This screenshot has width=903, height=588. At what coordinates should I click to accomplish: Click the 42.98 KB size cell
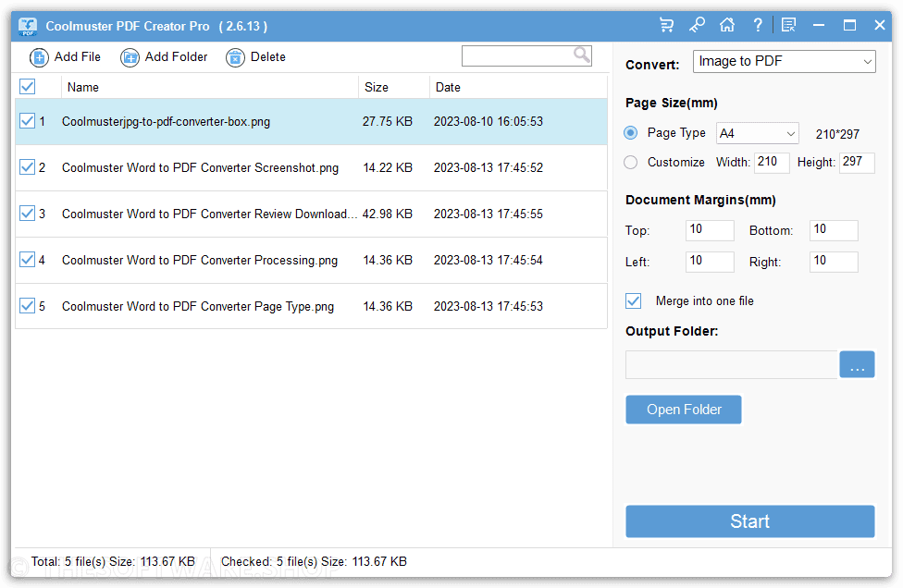point(387,214)
